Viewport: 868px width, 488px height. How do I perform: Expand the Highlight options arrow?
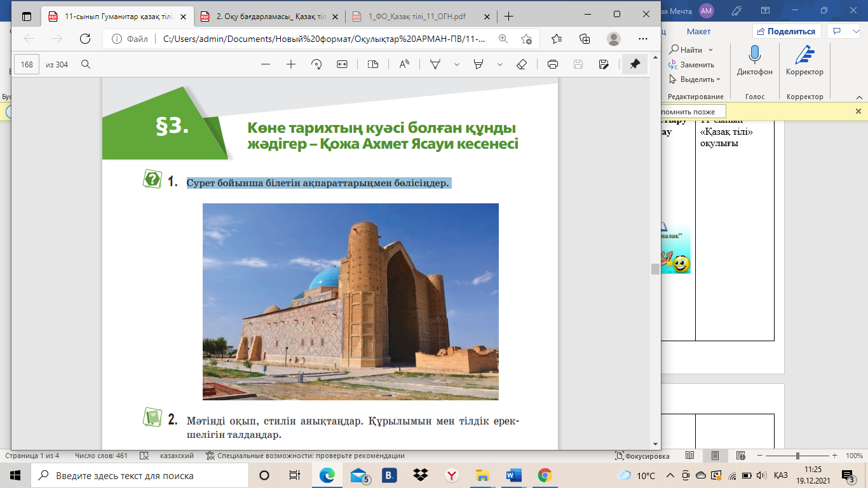[500, 64]
